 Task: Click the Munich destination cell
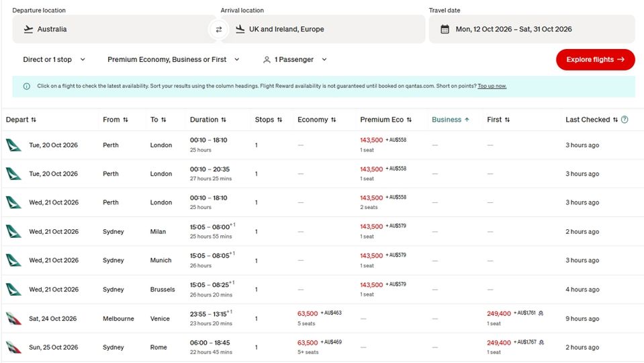point(160,261)
